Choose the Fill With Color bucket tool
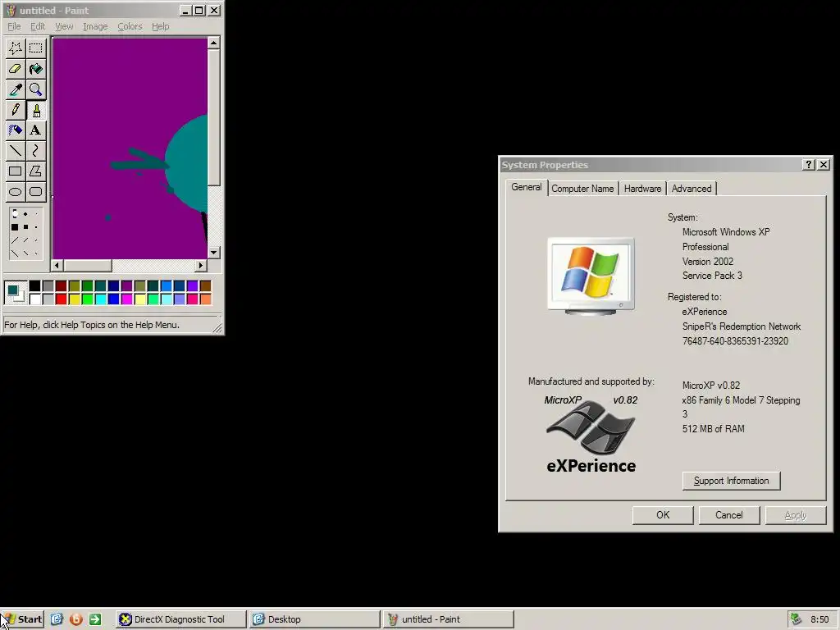The width and height of the screenshot is (840, 630). tap(36, 69)
